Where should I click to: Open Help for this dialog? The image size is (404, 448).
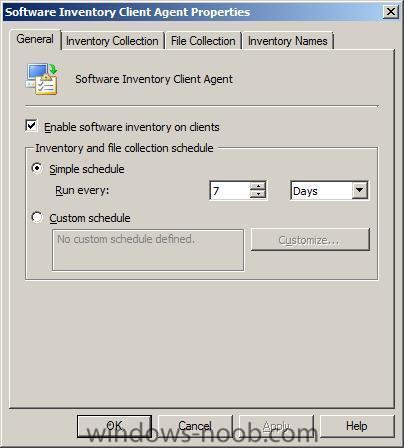[357, 426]
